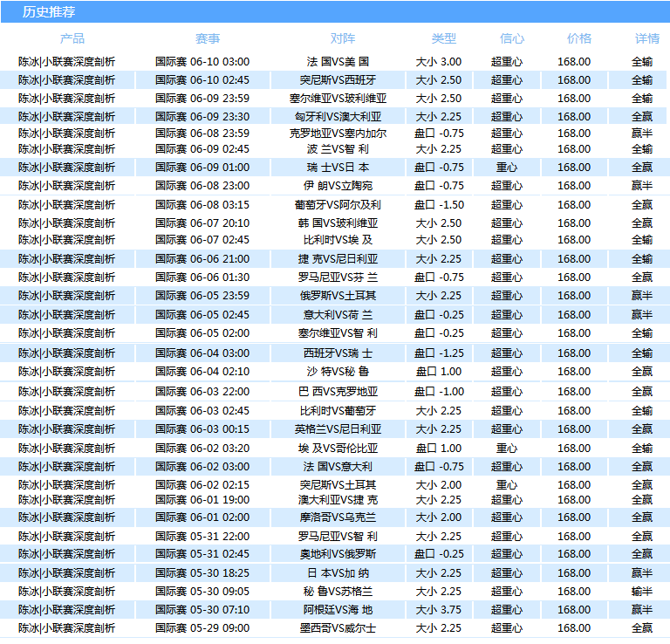Select the match 韩 国VS玻利维亚
Viewport: 670px width, 644px height.
(338, 223)
